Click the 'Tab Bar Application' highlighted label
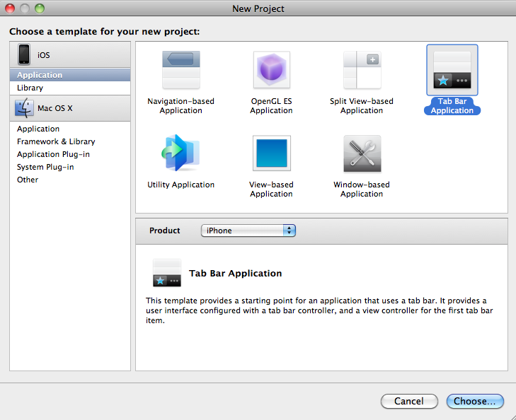This screenshot has height=420, width=516. pyautogui.click(x=452, y=106)
